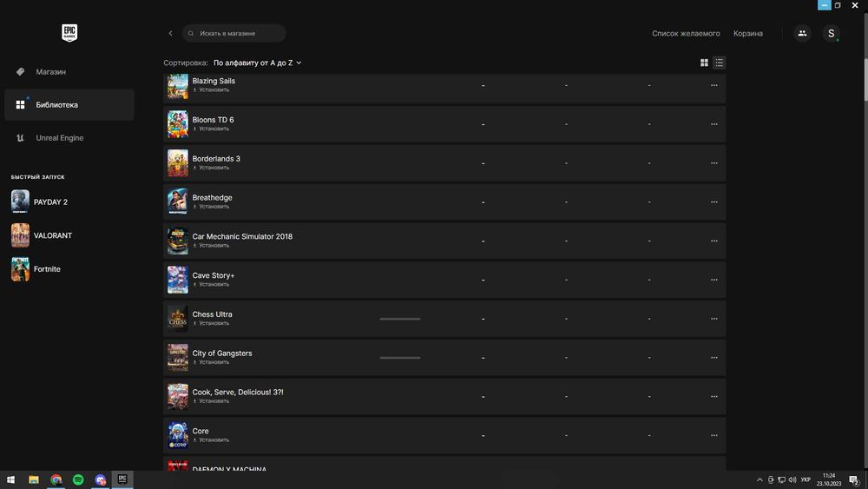Click the City of Gangsters progress bar

click(399, 358)
